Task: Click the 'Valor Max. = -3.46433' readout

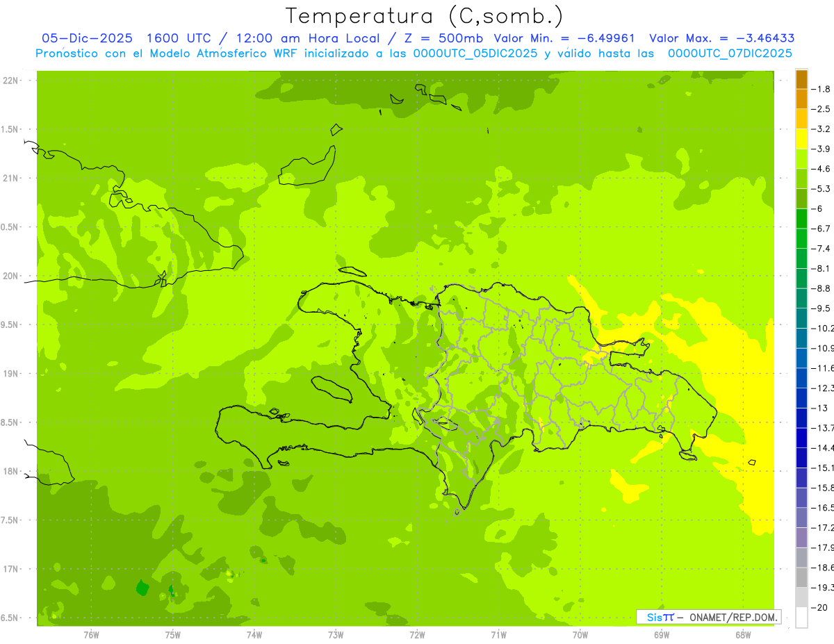Action: point(722,38)
